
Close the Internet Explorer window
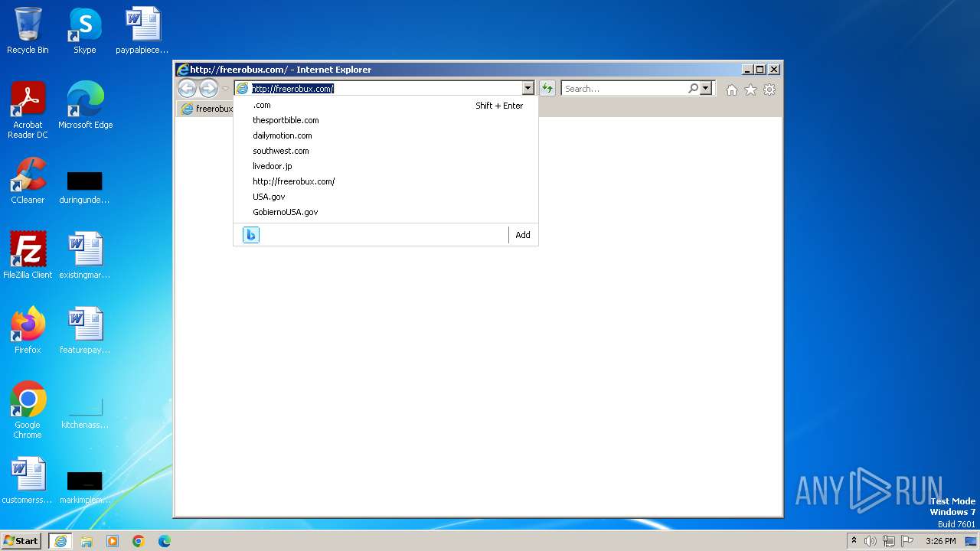click(774, 70)
